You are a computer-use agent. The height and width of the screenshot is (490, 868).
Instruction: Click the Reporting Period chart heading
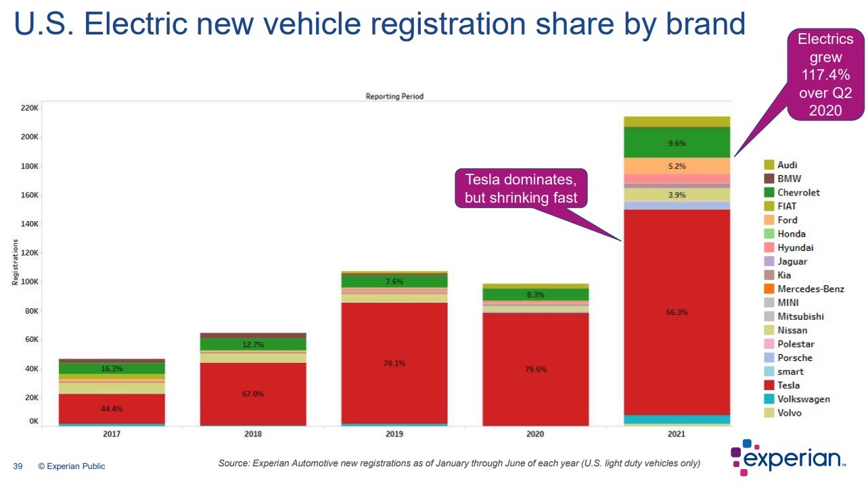394,97
